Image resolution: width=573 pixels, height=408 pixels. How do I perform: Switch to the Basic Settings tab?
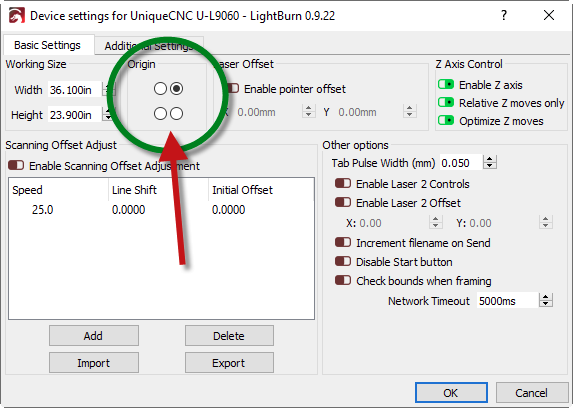click(x=47, y=45)
